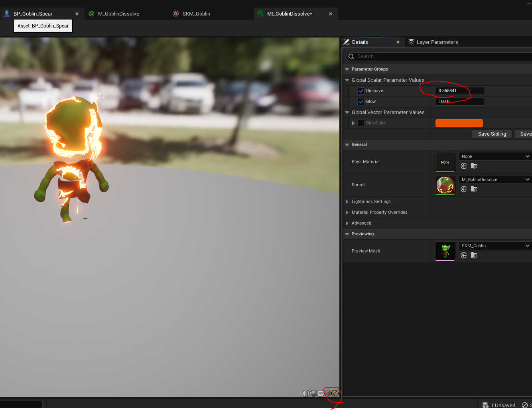The height and width of the screenshot is (410, 532).
Task: Click the search magnifier icon in Details
Action: coord(351,57)
